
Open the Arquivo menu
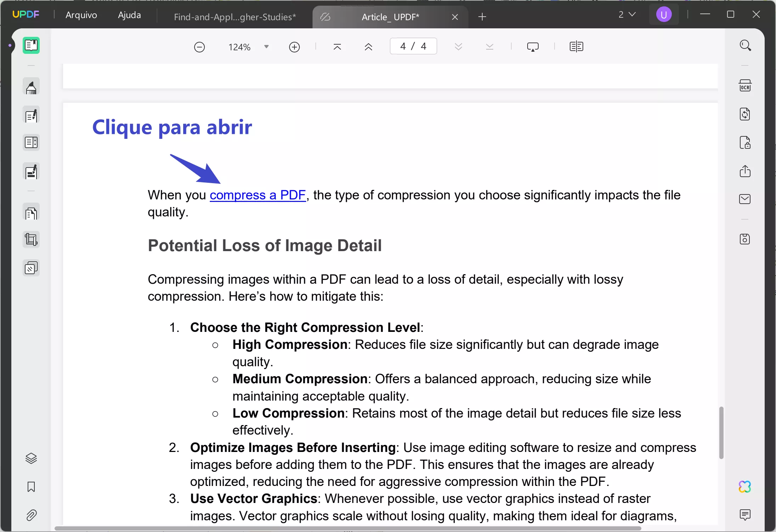81,15
